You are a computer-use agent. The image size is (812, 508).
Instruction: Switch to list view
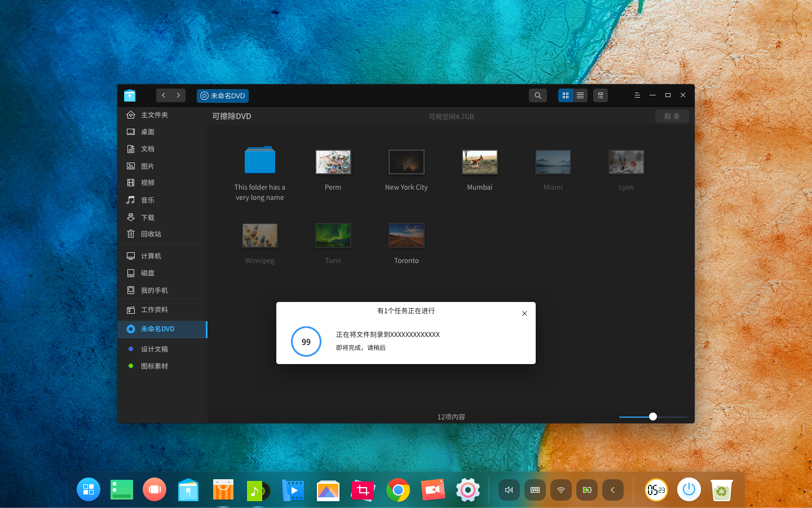(580, 95)
